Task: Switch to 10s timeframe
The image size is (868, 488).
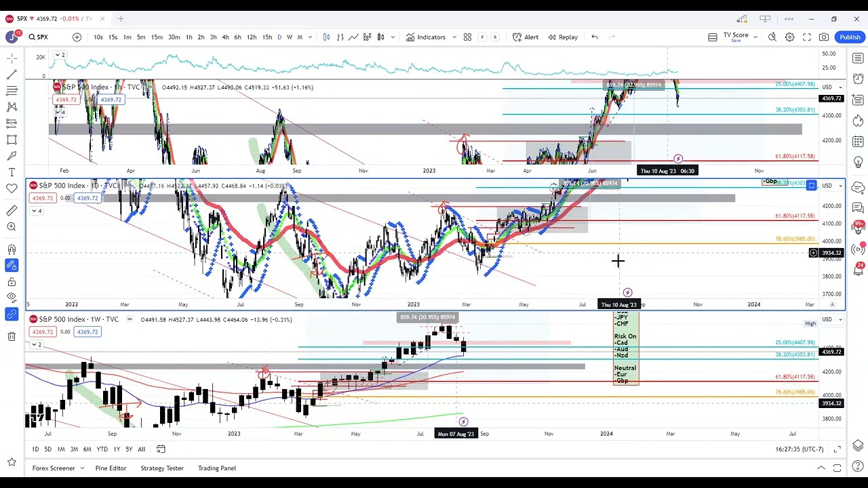Action: pos(98,37)
